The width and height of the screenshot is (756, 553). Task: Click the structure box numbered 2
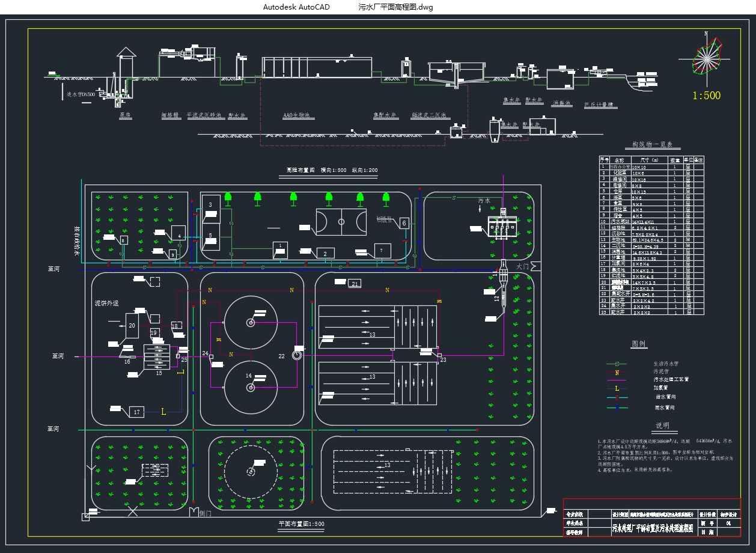(x=325, y=254)
